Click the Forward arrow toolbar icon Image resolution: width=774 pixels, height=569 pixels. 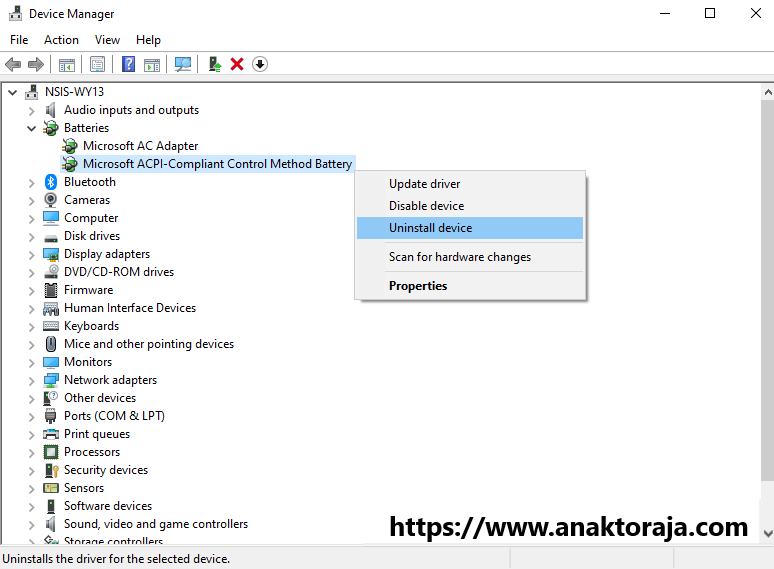36,64
